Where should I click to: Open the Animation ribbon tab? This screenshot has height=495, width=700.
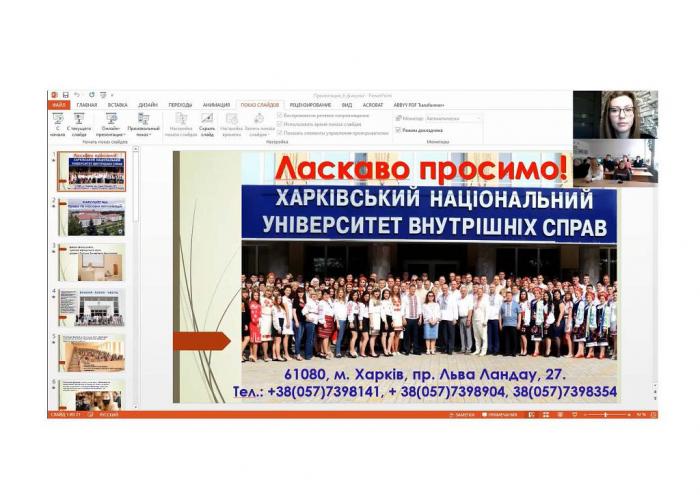pyautogui.click(x=215, y=104)
